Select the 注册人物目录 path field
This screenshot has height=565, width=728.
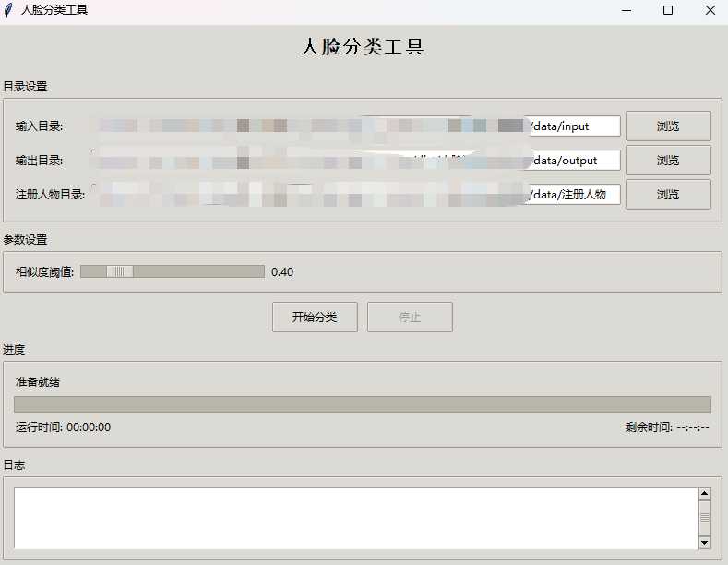(574, 195)
